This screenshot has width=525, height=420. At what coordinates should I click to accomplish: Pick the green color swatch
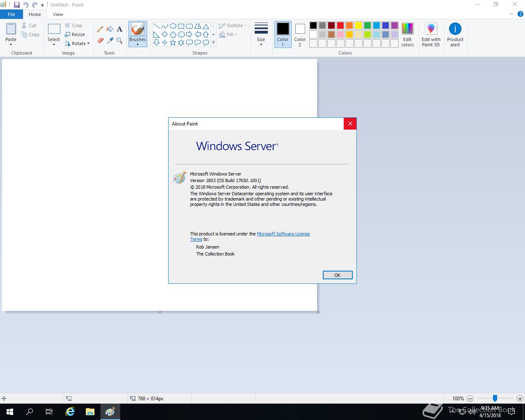(367, 25)
